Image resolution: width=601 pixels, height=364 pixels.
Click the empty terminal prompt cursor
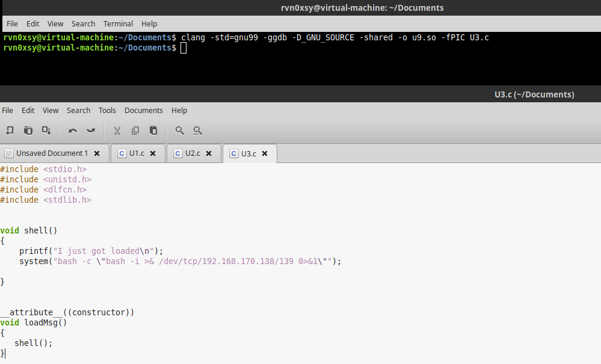tap(183, 48)
